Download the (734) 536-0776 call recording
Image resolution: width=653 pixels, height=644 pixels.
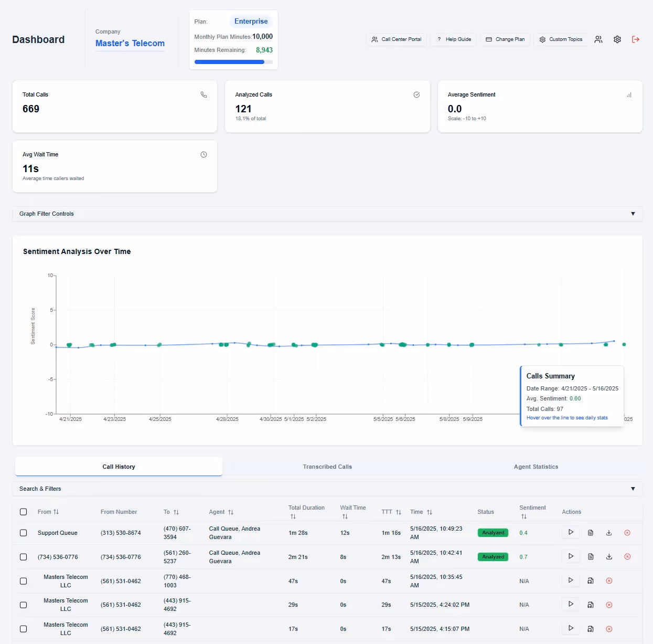click(x=609, y=557)
